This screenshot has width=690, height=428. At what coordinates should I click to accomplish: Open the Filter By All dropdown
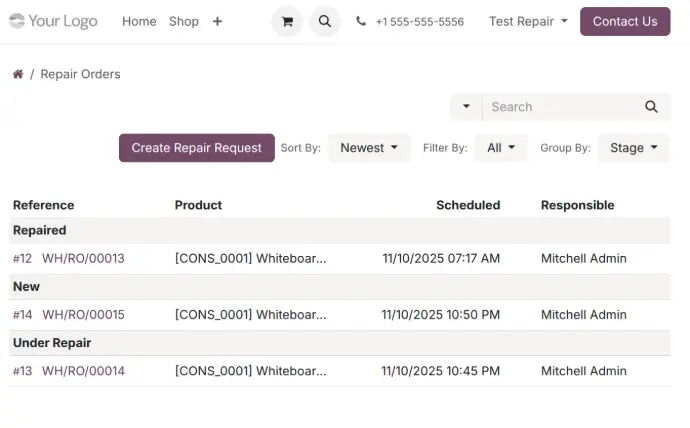tap(501, 148)
